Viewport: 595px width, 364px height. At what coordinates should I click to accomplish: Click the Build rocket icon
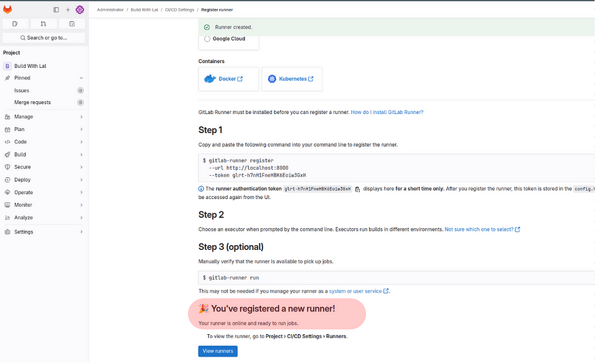[7, 155]
